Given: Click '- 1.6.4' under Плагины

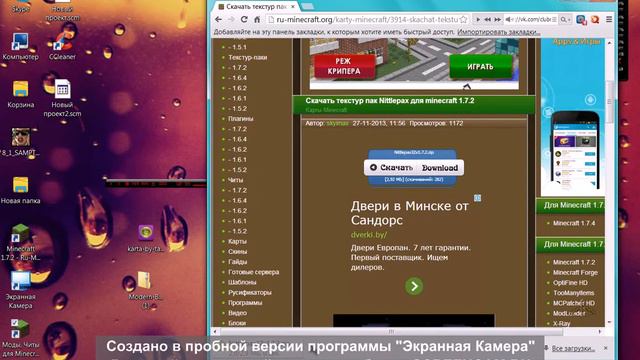Looking at the screenshot, I should click(238, 139).
